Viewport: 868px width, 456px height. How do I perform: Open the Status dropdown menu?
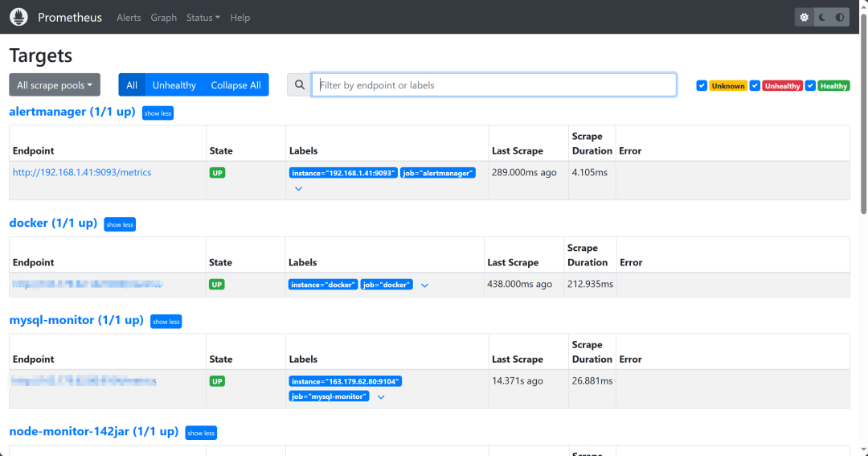[x=203, y=18]
